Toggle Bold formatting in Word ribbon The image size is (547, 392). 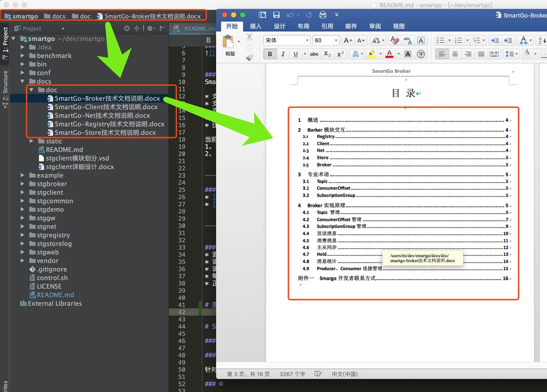[x=270, y=54]
